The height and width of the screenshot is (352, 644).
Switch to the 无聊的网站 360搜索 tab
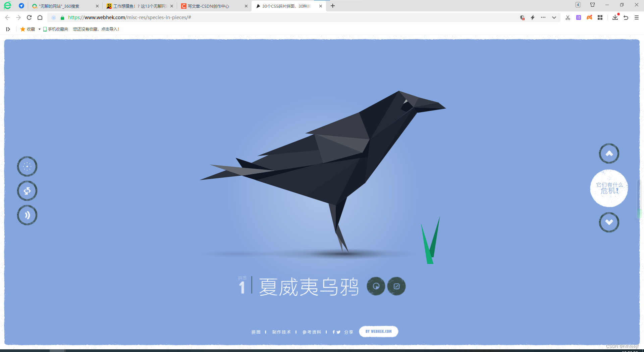click(62, 6)
